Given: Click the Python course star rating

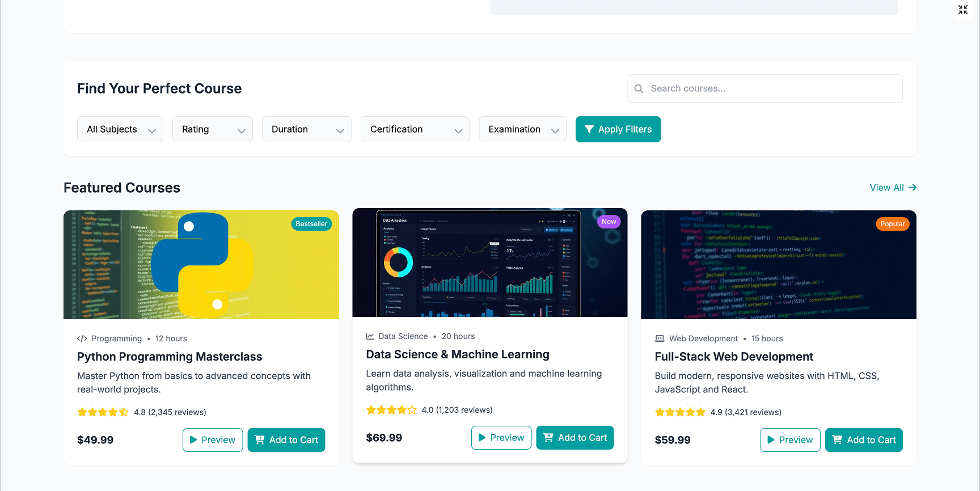Looking at the screenshot, I should (103, 412).
